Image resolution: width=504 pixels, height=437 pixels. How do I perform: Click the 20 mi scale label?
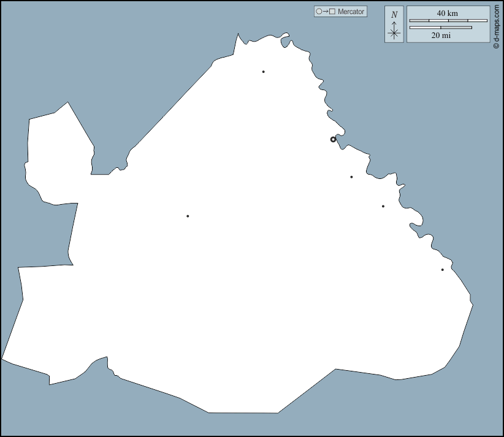pos(441,36)
